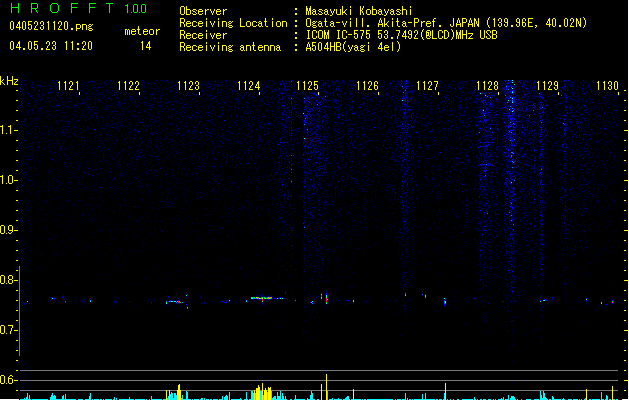Screen dimensions: 629x400
Task: Click the A504HB(yagi 4el) antenna text
Action: pos(353,47)
